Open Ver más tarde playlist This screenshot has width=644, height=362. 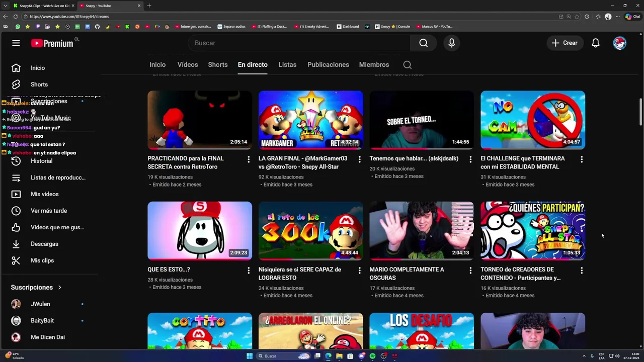[49, 211]
